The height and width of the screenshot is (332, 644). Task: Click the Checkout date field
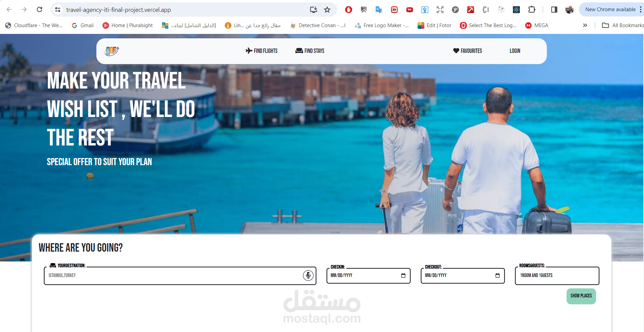(463, 276)
